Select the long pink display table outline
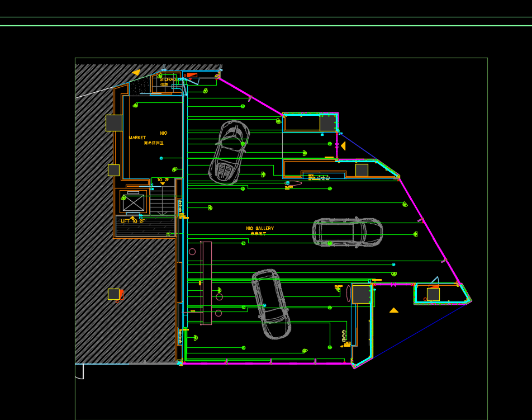 (206, 283)
